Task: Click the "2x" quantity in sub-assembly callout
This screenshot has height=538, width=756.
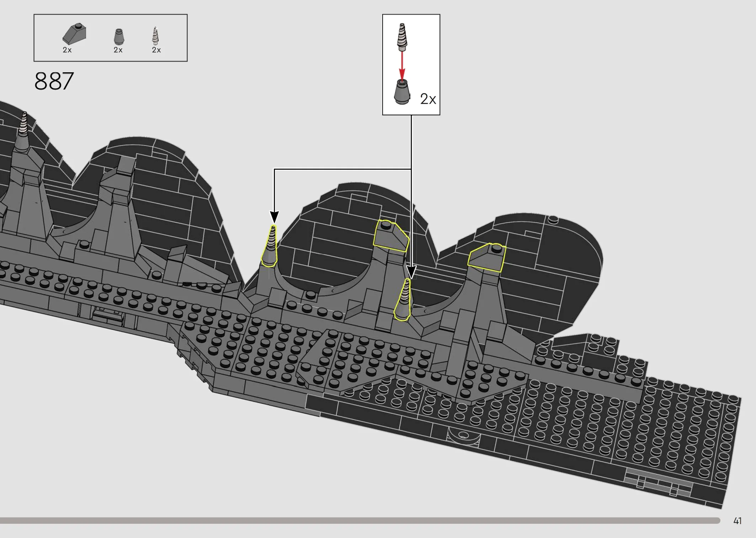Action: pyautogui.click(x=428, y=99)
